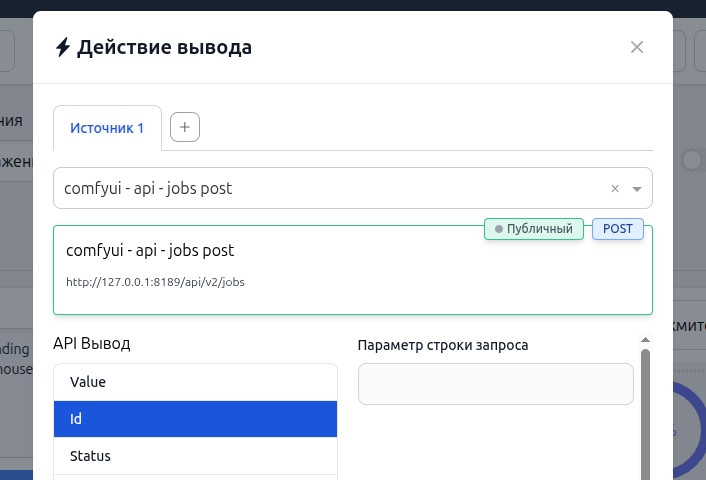
Task: Click the http://127.0.0.1:8189/api/v2/jobs URL text
Action: click(x=155, y=282)
